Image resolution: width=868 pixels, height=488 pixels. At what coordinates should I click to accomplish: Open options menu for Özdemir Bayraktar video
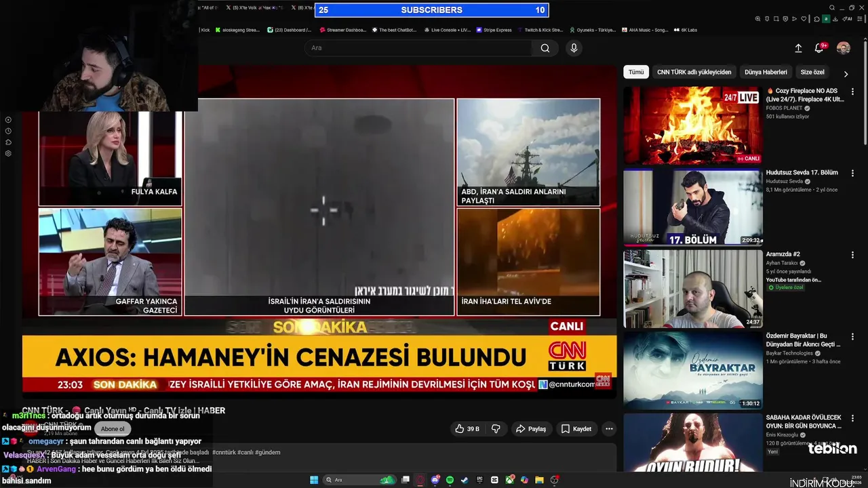[x=852, y=337]
